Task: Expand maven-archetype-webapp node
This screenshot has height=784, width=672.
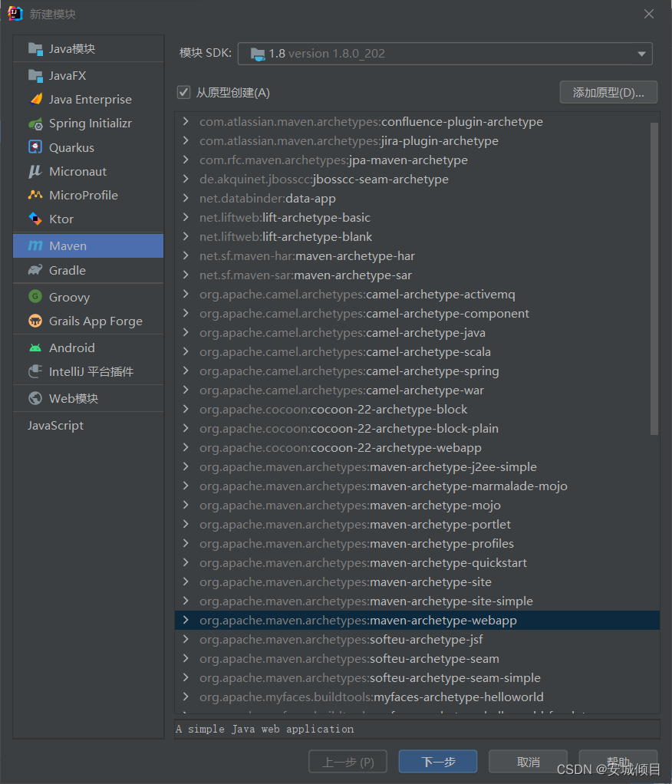Action: coord(186,620)
